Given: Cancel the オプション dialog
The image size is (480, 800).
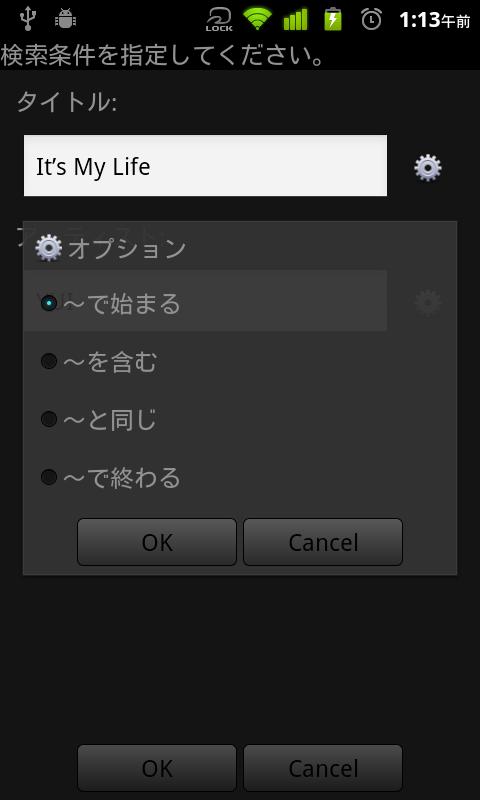Looking at the screenshot, I should click(323, 542).
